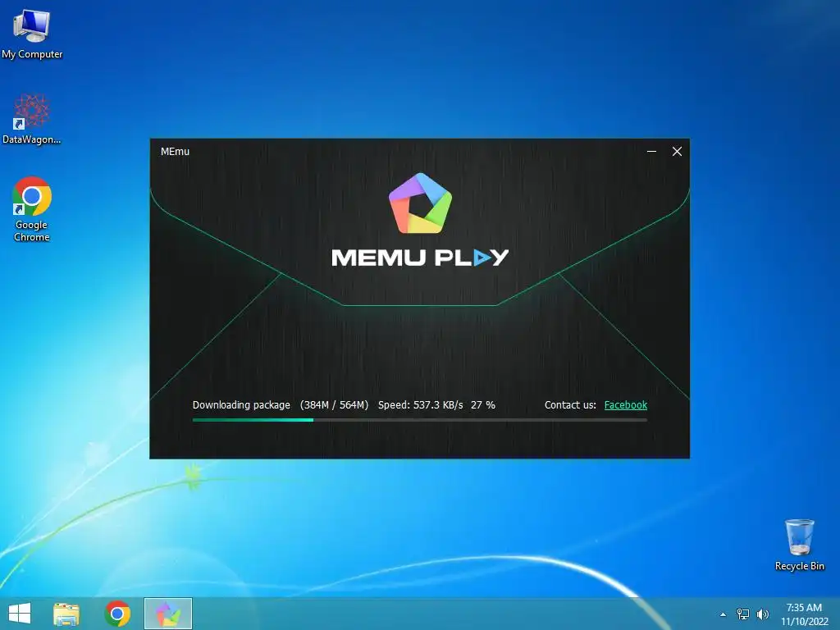
Task: Minimize the MEmu installer window
Action: 651,152
